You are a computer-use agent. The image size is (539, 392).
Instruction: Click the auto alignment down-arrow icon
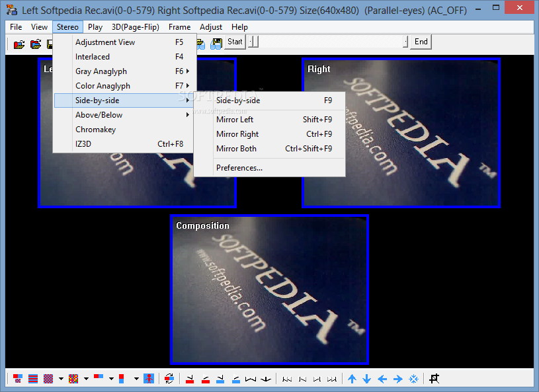tap(266, 379)
